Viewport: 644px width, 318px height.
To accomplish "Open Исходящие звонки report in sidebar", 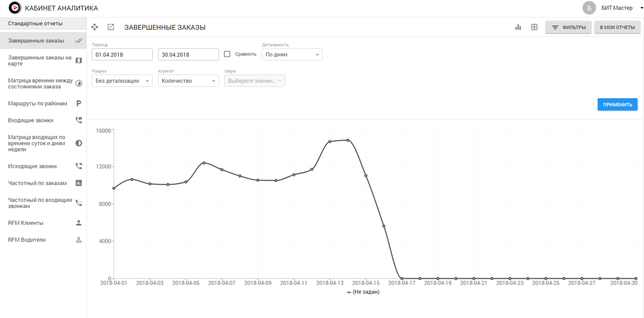I will pos(32,166).
